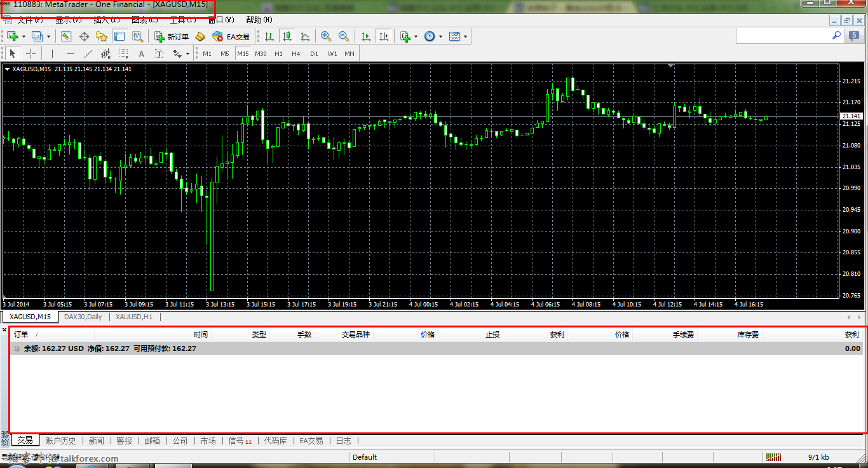Toggle the Navigator star folder icon
This screenshot has width=868, height=468.
click(x=102, y=36)
